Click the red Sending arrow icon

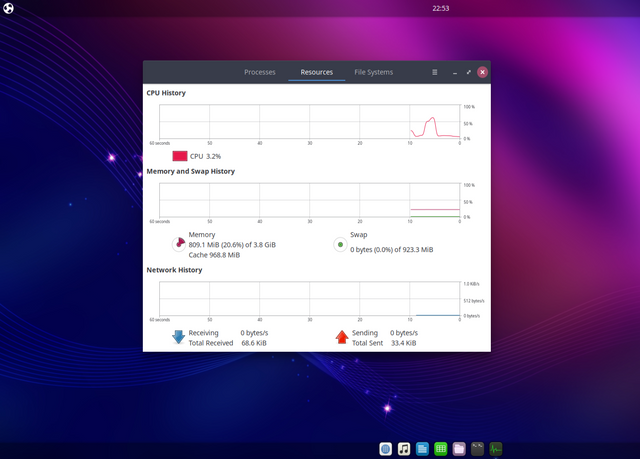click(342, 337)
